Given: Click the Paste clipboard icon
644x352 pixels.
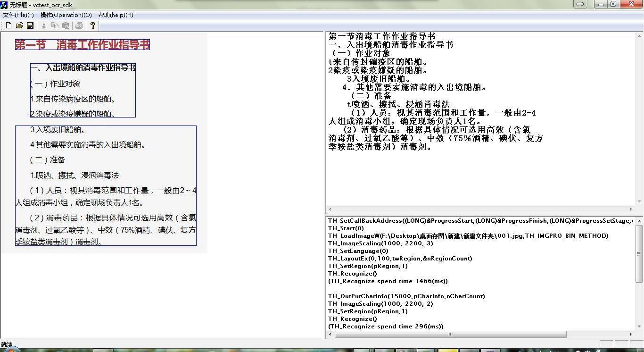Looking at the screenshot, I should (x=66, y=25).
